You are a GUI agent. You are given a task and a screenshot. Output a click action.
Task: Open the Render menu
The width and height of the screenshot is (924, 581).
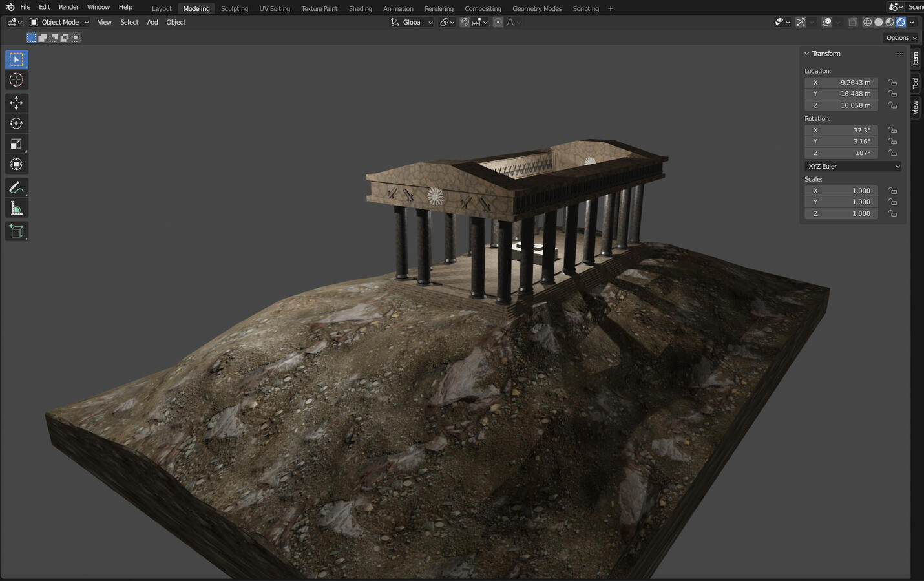(68, 7)
